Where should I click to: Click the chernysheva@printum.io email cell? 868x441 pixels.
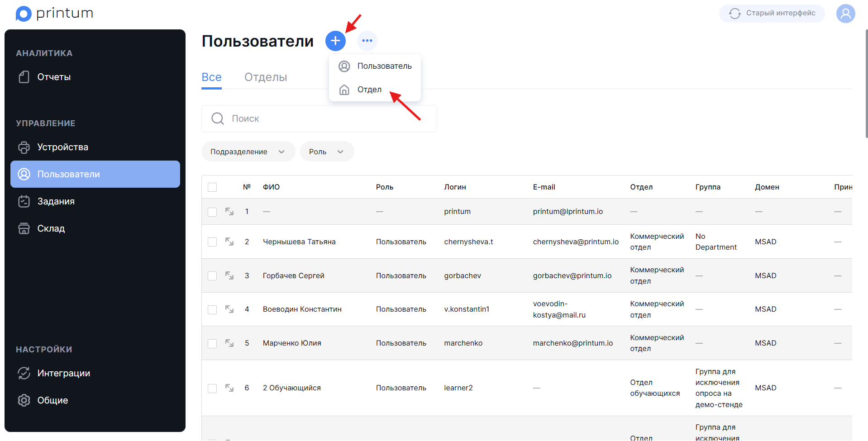pos(576,242)
